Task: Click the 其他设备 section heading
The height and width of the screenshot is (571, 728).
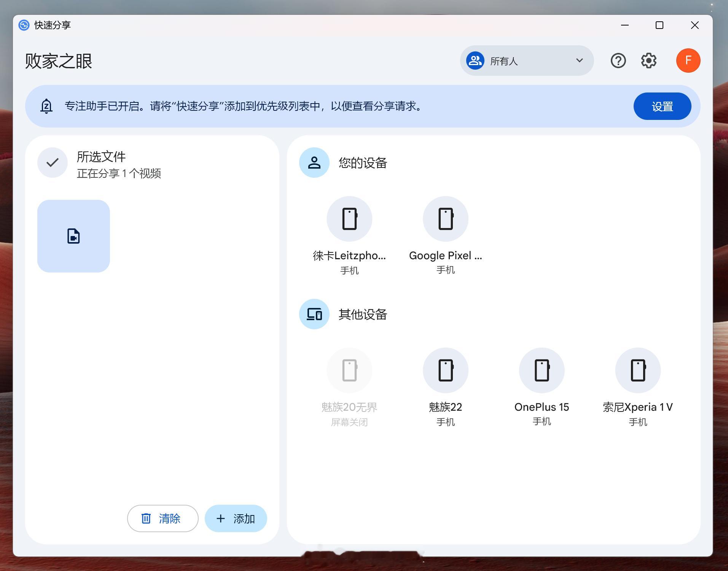Action: [363, 314]
